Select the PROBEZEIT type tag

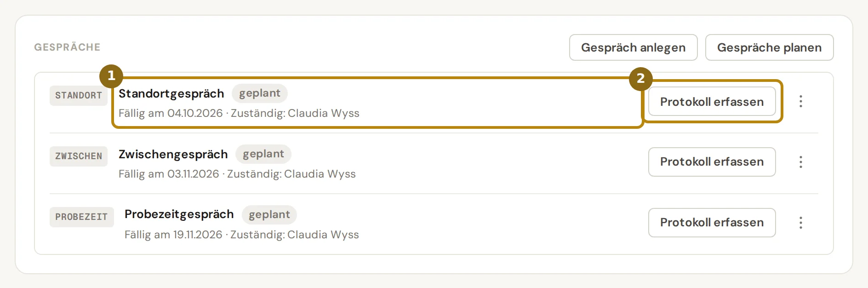point(81,217)
